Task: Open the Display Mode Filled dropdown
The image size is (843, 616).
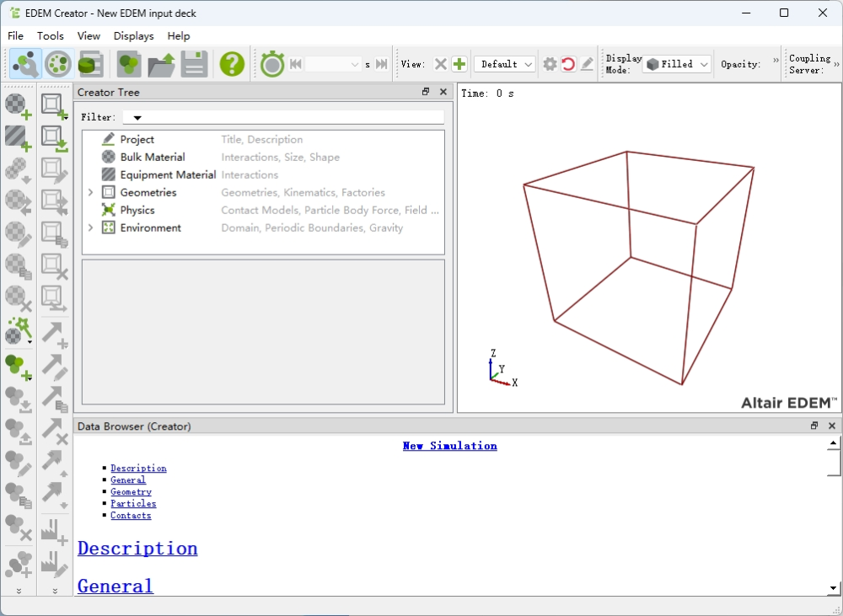Action: [677, 64]
